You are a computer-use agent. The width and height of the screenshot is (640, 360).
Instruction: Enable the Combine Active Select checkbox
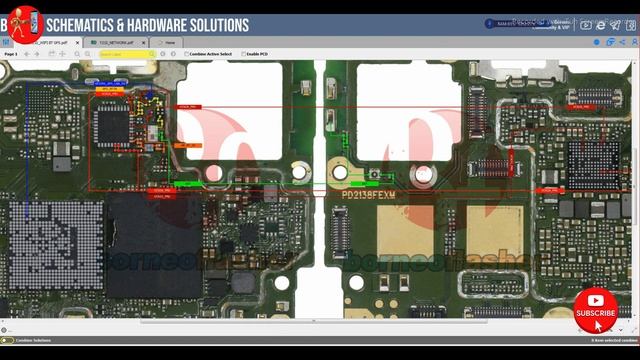click(187, 54)
